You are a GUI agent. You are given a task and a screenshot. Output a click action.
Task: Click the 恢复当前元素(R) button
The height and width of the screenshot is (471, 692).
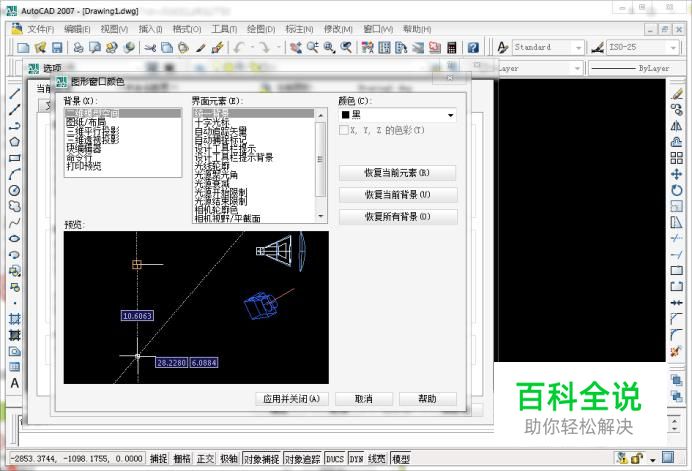tap(397, 173)
